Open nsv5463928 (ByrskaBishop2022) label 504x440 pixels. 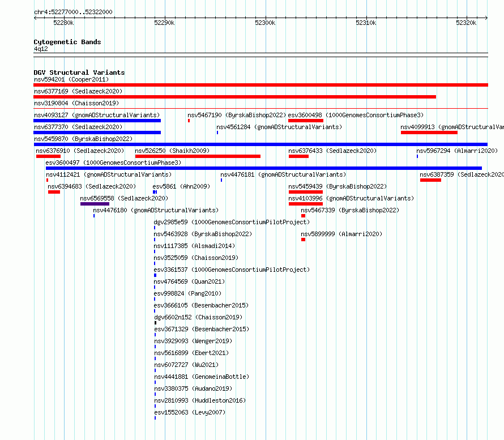(203, 234)
